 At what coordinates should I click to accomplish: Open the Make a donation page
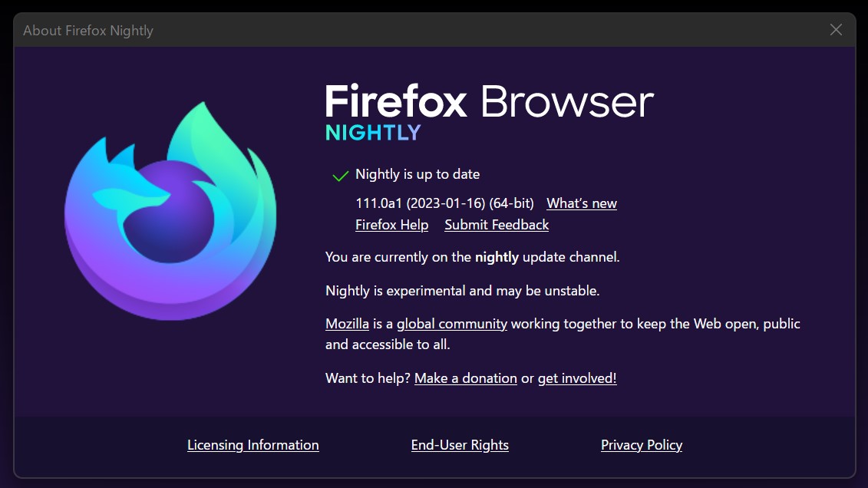(x=465, y=378)
